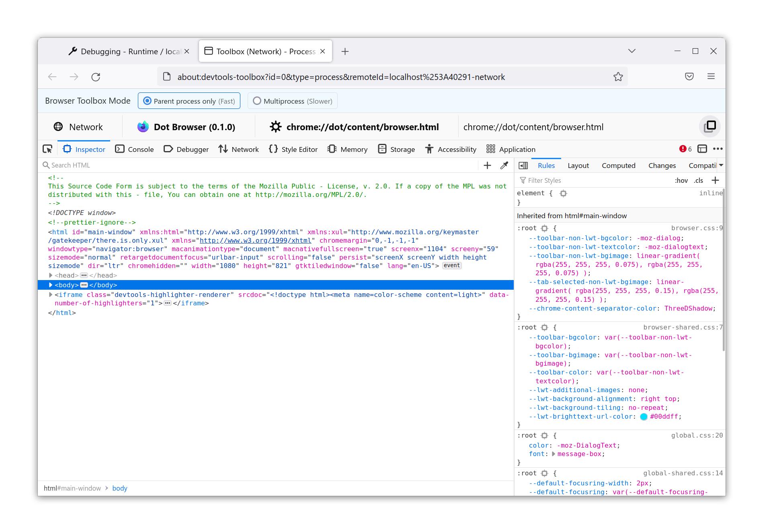Toggle selector highlighter for browser.css :root
Image resolution: width=775 pixels, height=532 pixels.
544,228
